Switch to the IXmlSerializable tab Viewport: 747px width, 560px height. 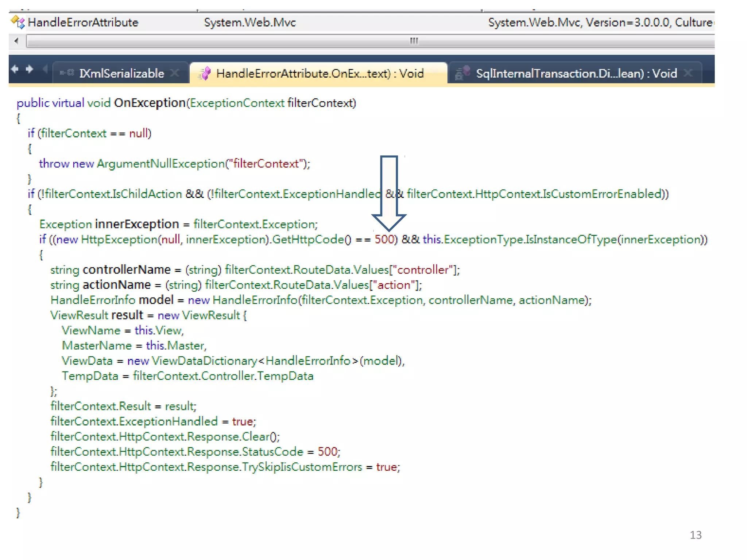click(121, 73)
